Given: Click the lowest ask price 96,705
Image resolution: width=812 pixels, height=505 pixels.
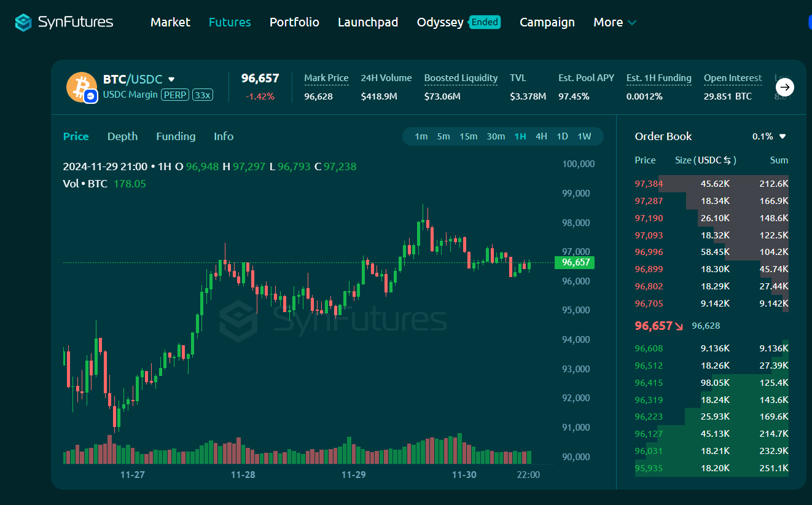Looking at the screenshot, I should pos(649,303).
